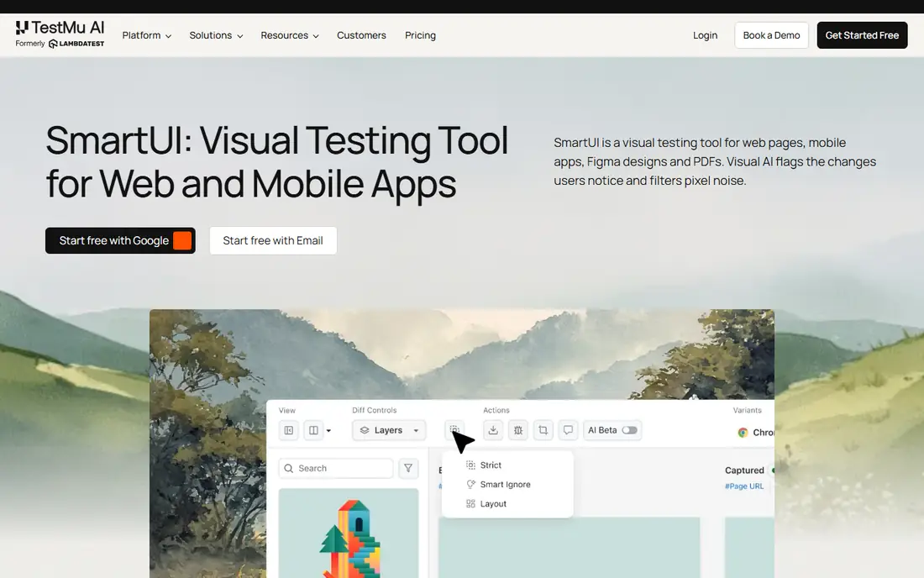
Task: Click the #Page URL link under Captured
Action: pyautogui.click(x=744, y=486)
